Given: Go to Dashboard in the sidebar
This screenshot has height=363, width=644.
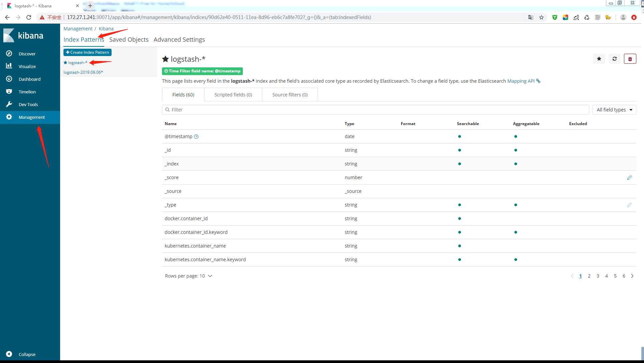Looking at the screenshot, I should (x=29, y=79).
